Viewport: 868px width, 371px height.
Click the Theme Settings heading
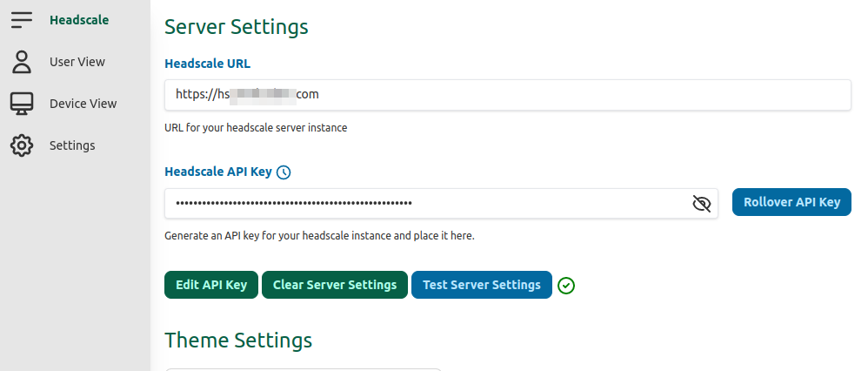238,340
